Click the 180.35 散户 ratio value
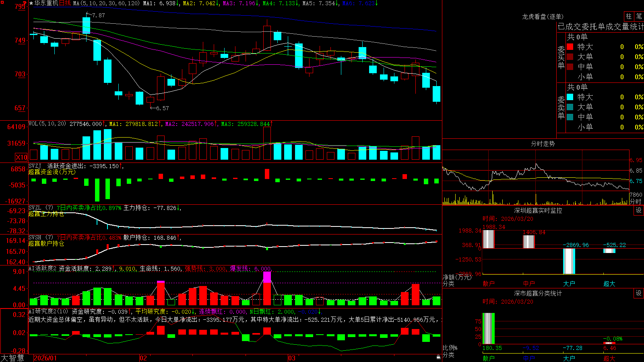The height and width of the screenshot is (362, 644). tap(492, 348)
